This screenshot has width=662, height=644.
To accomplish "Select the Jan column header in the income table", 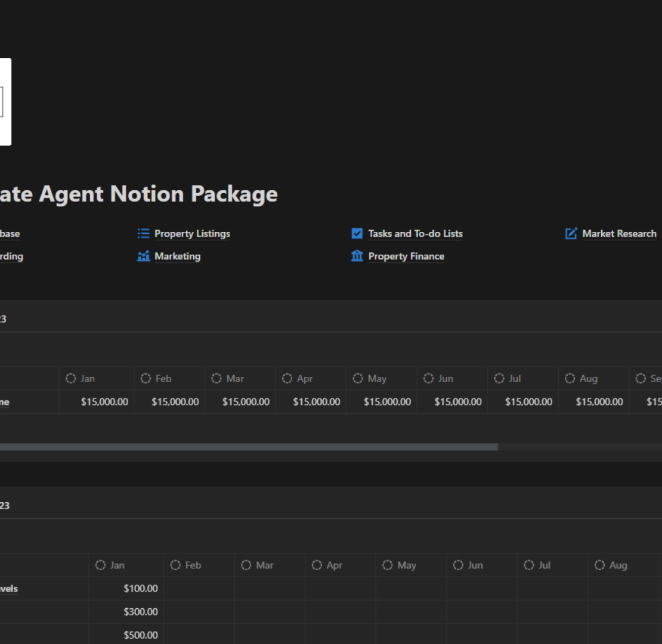I will click(x=97, y=379).
